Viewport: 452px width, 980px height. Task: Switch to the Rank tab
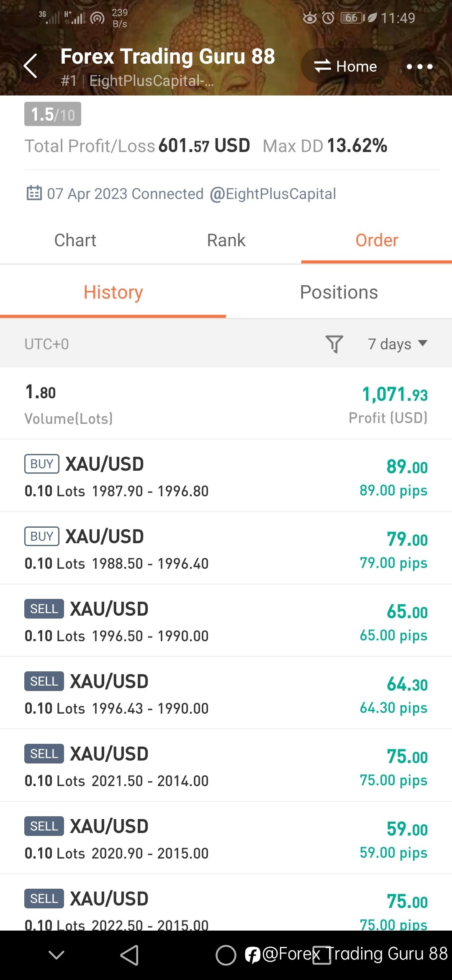tap(226, 240)
